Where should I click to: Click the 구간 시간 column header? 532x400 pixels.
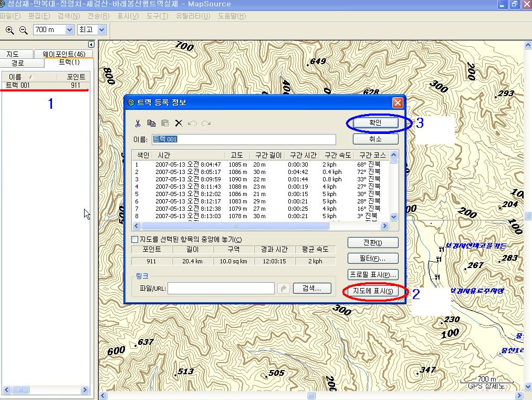coord(302,155)
